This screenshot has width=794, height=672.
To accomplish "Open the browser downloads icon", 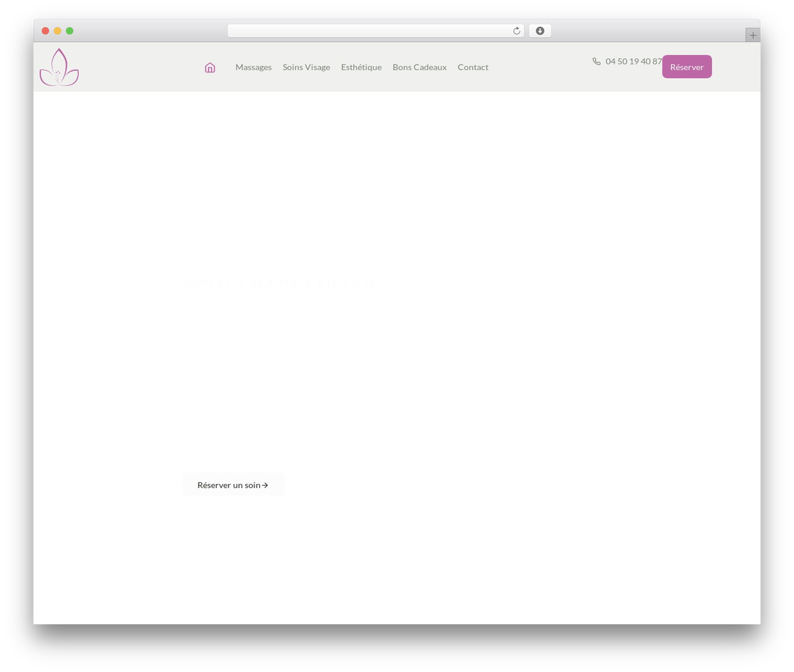I will [x=540, y=31].
